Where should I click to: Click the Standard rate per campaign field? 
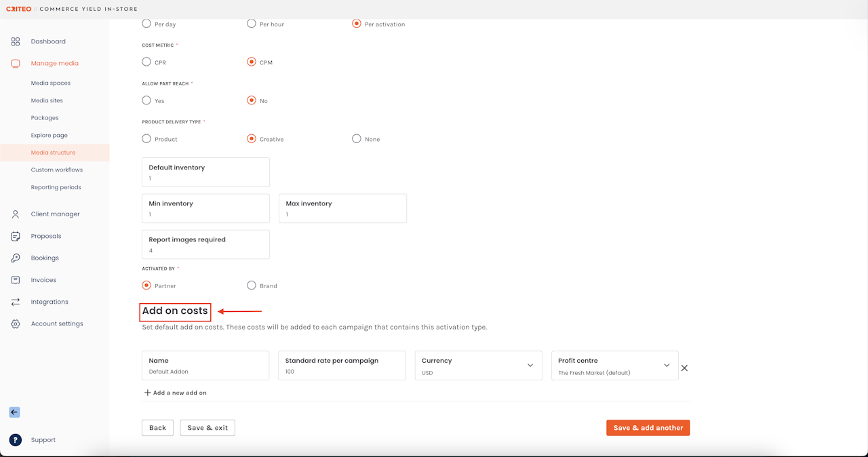pyautogui.click(x=342, y=365)
